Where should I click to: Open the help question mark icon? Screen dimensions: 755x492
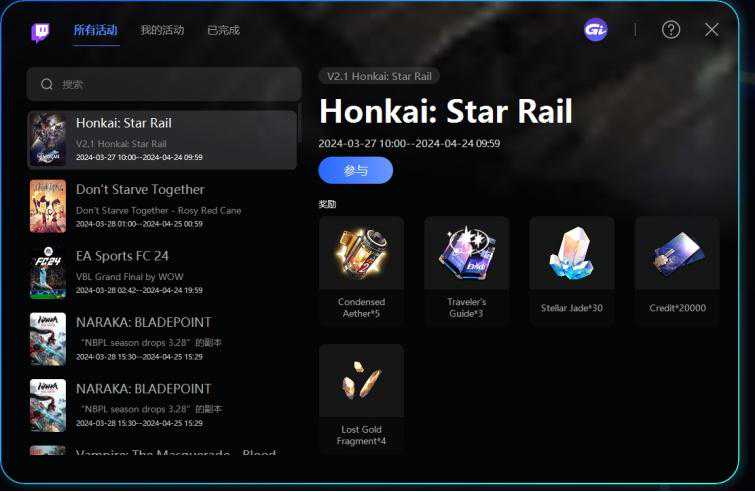pyautogui.click(x=671, y=30)
